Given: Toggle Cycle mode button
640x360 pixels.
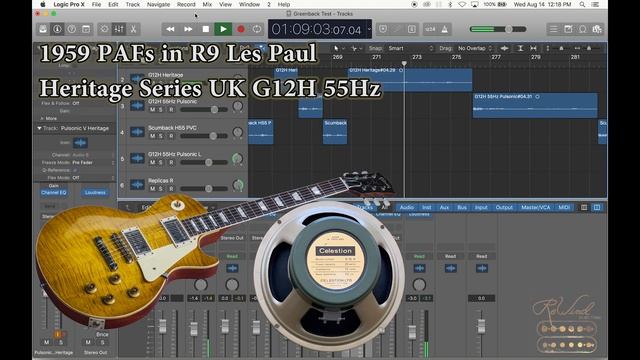Looking at the screenshot, I should tap(257, 29).
